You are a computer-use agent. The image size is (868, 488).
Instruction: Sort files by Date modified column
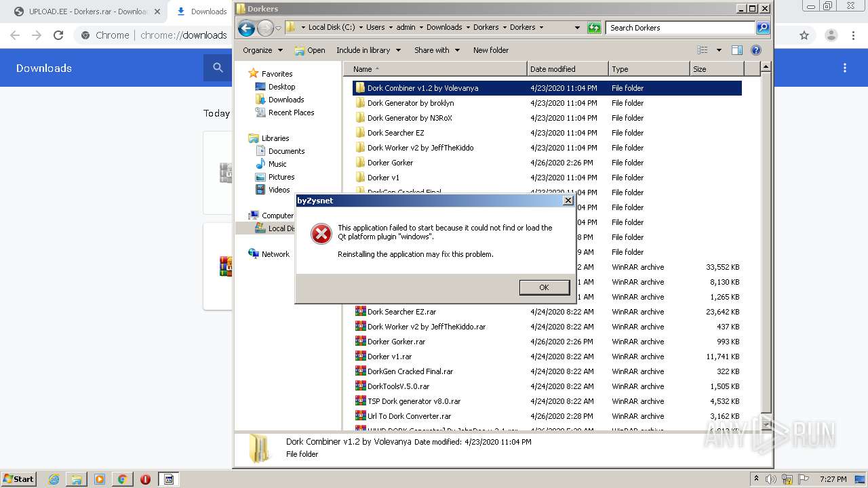[x=568, y=69]
